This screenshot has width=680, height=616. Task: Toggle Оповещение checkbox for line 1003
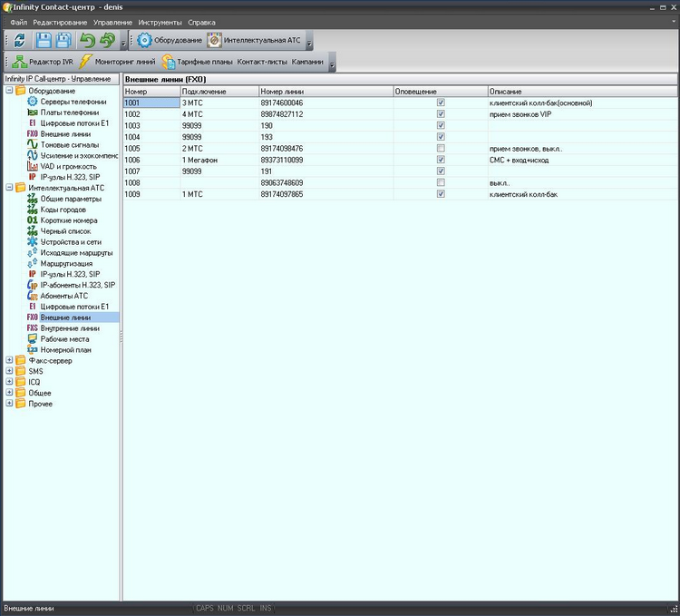(x=441, y=125)
